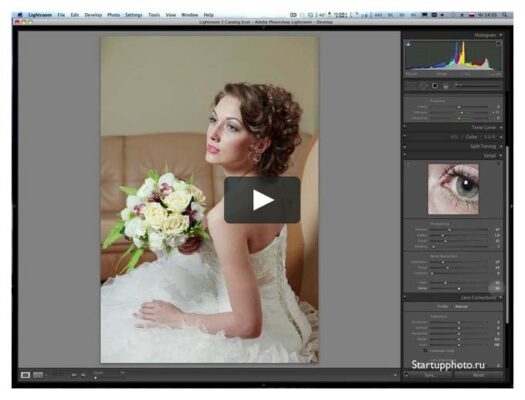This screenshot has width=525, height=400.
Task: Adjust the Sharpening Amount slider
Action: [x=459, y=230]
